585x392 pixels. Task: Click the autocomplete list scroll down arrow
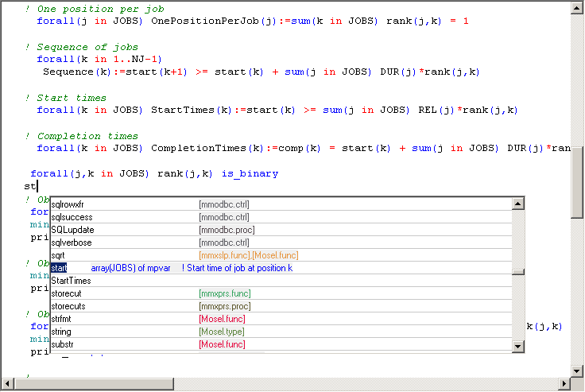point(518,346)
